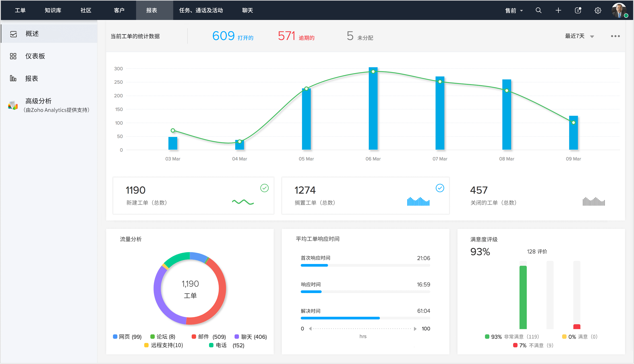
Task: Select the 仪表板 dashboard icon in sidebar
Action: tap(13, 56)
